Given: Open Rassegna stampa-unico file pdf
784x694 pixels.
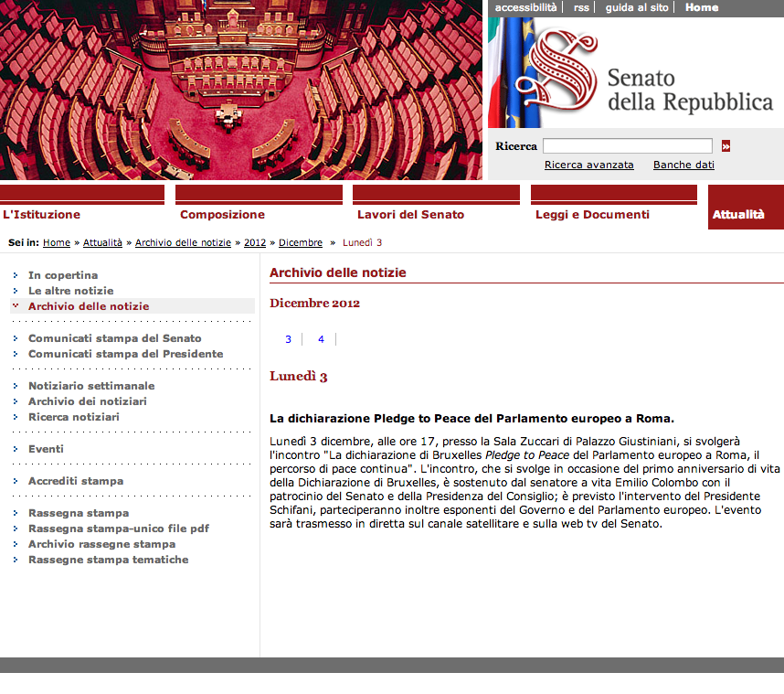Looking at the screenshot, I should point(118,529).
